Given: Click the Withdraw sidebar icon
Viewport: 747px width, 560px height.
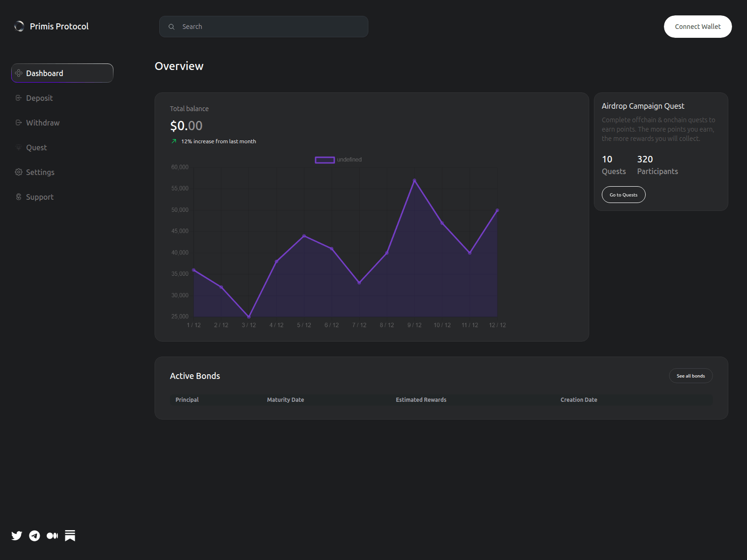Looking at the screenshot, I should [19, 123].
